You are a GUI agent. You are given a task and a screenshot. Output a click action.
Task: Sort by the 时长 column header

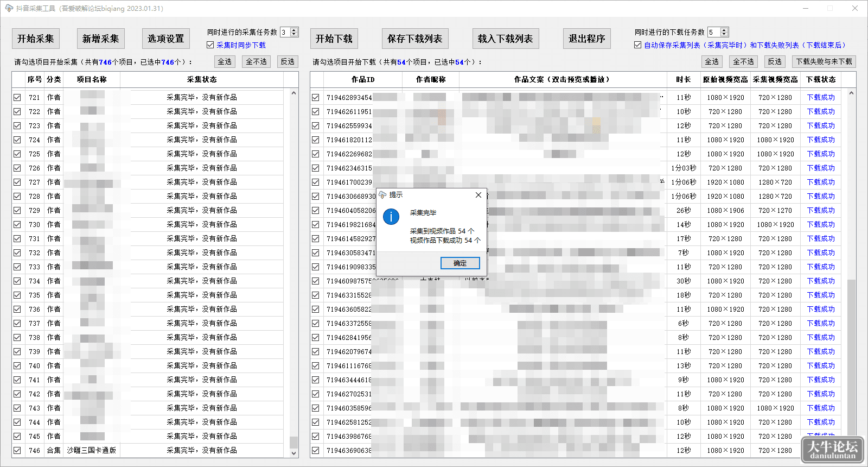click(684, 80)
